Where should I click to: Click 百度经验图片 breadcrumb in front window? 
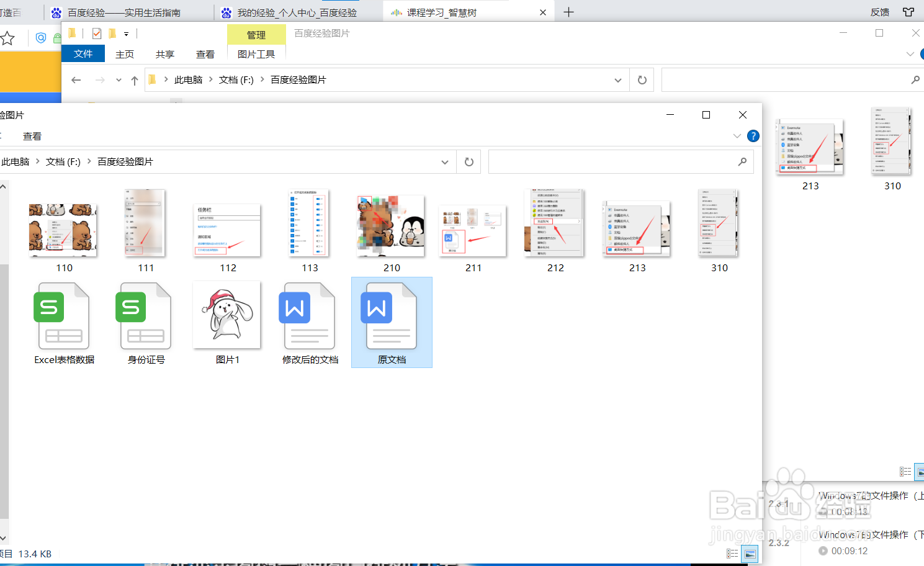[x=125, y=162]
